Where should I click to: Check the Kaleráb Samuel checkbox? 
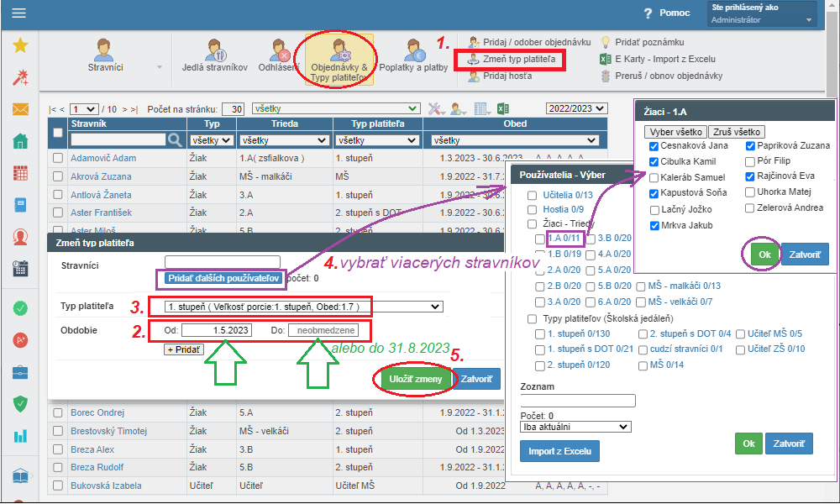pos(654,177)
